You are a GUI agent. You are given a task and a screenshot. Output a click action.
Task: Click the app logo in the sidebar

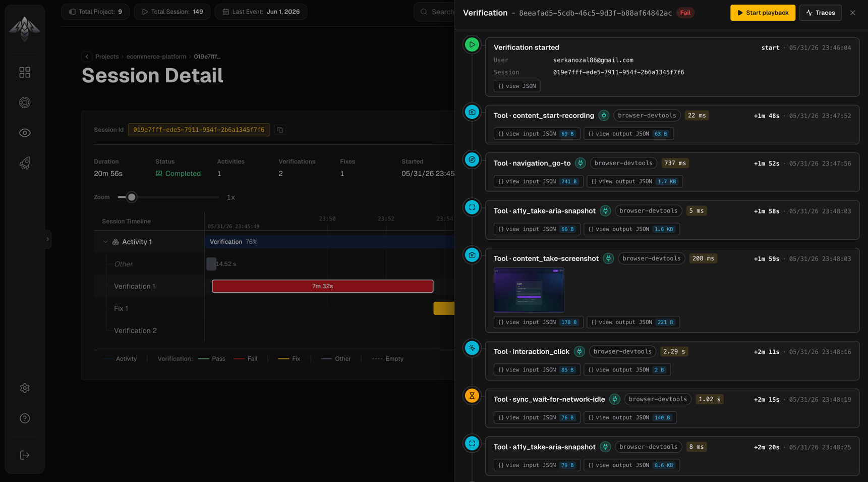25,28
